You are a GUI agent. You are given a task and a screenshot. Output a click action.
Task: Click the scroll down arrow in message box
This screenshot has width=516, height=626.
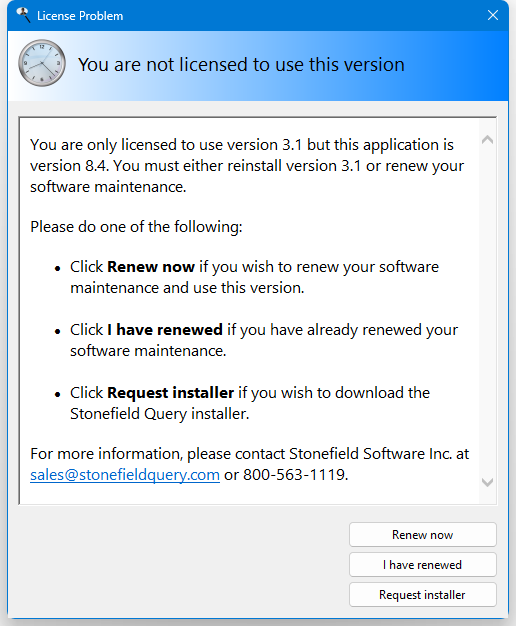click(487, 482)
